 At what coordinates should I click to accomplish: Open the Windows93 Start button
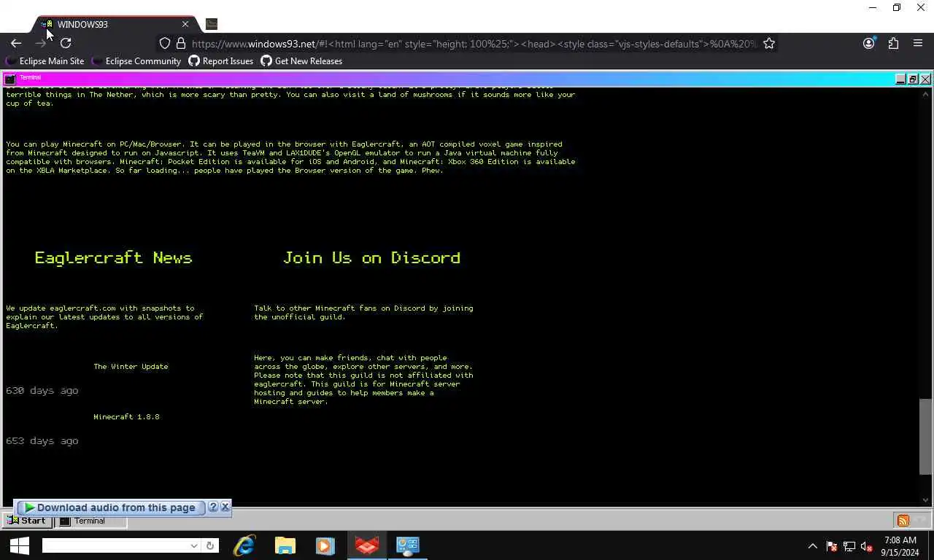[28, 521]
